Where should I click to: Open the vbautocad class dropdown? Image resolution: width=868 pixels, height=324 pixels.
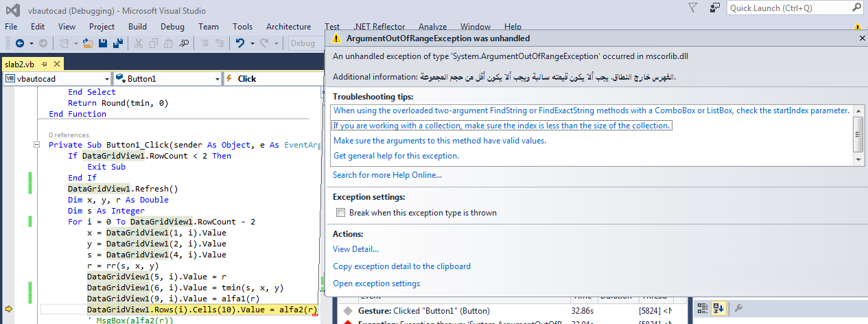coord(106,79)
